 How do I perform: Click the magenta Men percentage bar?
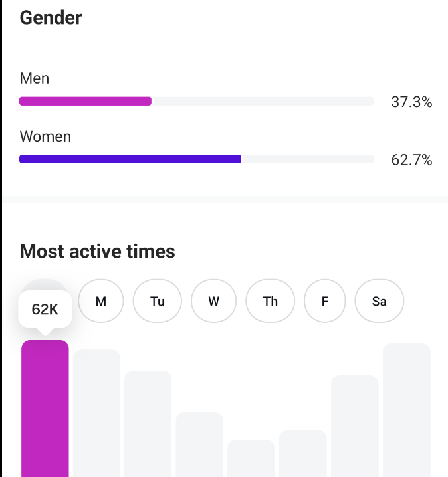click(86, 102)
